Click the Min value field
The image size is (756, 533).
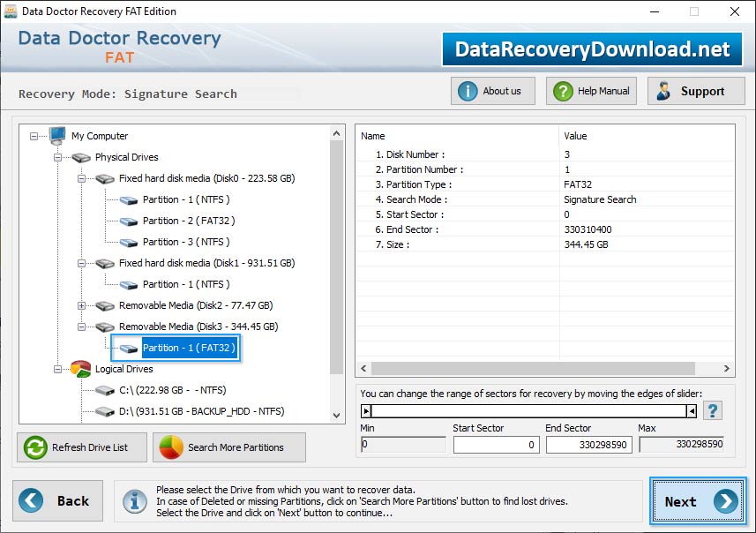click(403, 444)
